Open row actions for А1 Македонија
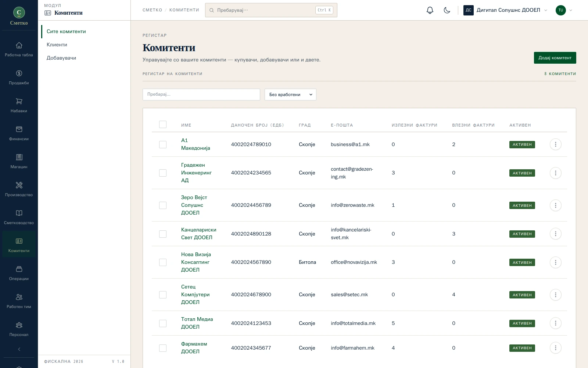This screenshot has width=588, height=368. pos(555,144)
